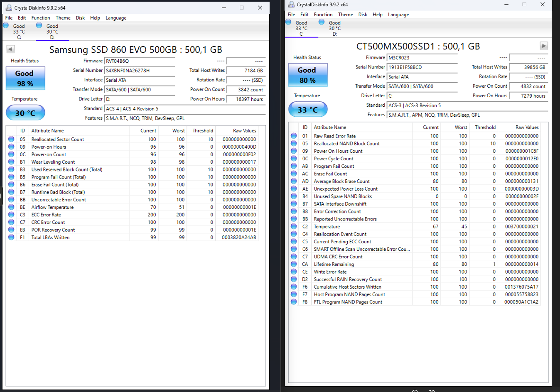Click Standard field showing ACS-4 Revision 5
Viewport: 560px width, 392px height.
[185, 109]
